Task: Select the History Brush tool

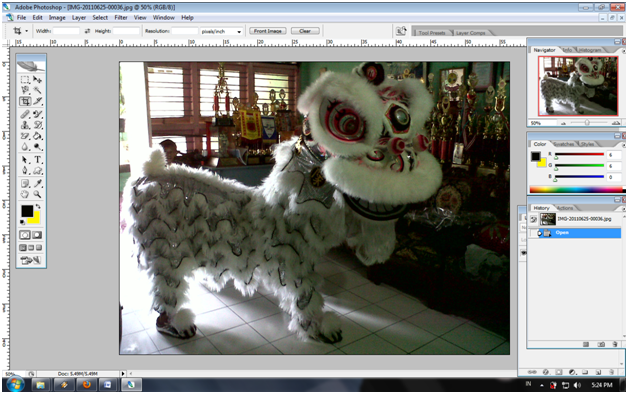Action: (37, 125)
